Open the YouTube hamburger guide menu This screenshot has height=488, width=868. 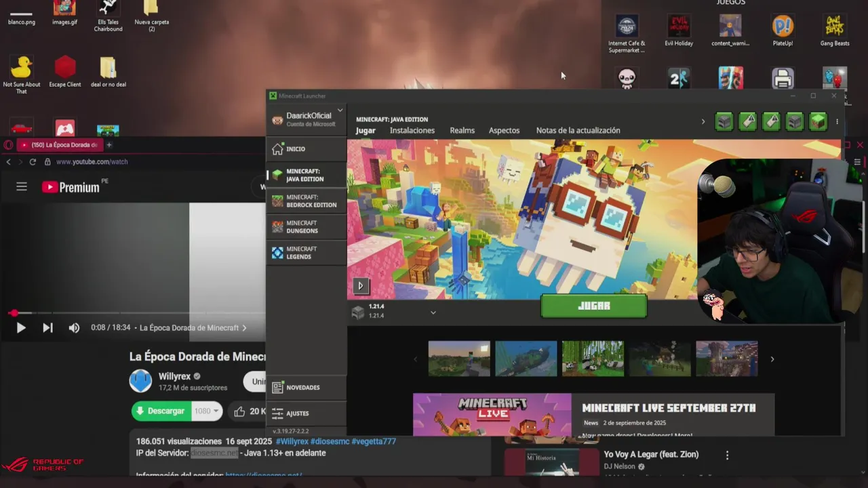point(22,186)
